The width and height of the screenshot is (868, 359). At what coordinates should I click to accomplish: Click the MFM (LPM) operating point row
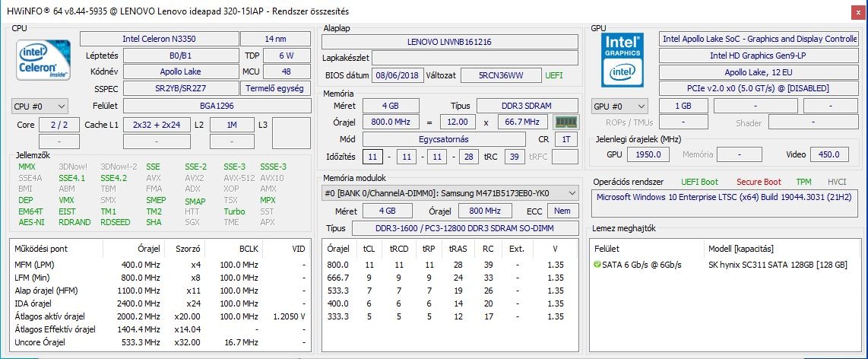point(160,265)
